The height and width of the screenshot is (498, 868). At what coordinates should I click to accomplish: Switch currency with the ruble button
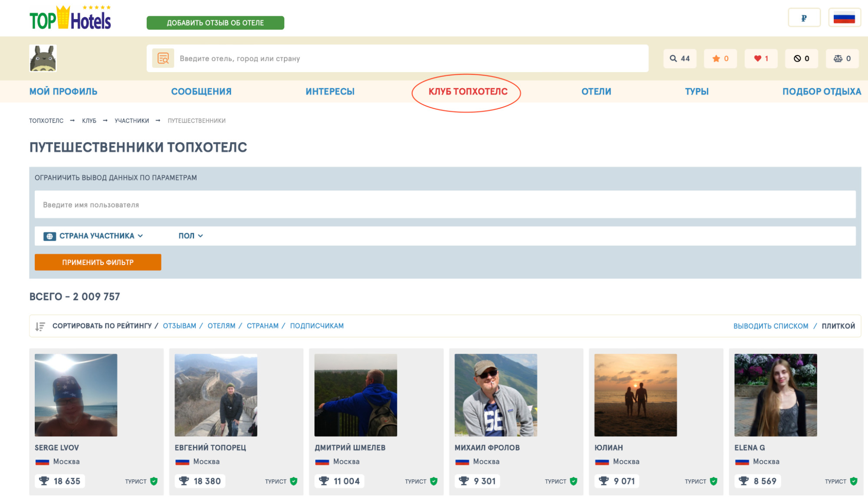point(804,18)
